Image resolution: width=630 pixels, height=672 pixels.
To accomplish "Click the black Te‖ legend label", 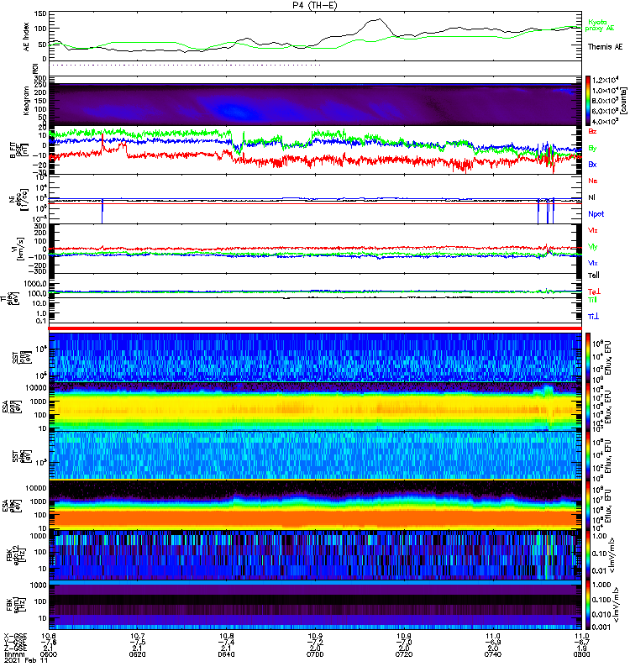I will (594, 276).
